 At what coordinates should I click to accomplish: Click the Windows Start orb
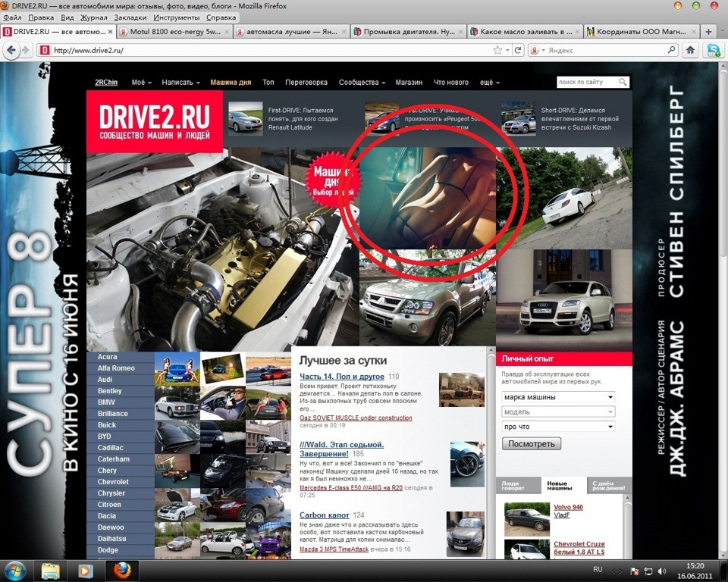(x=16, y=571)
